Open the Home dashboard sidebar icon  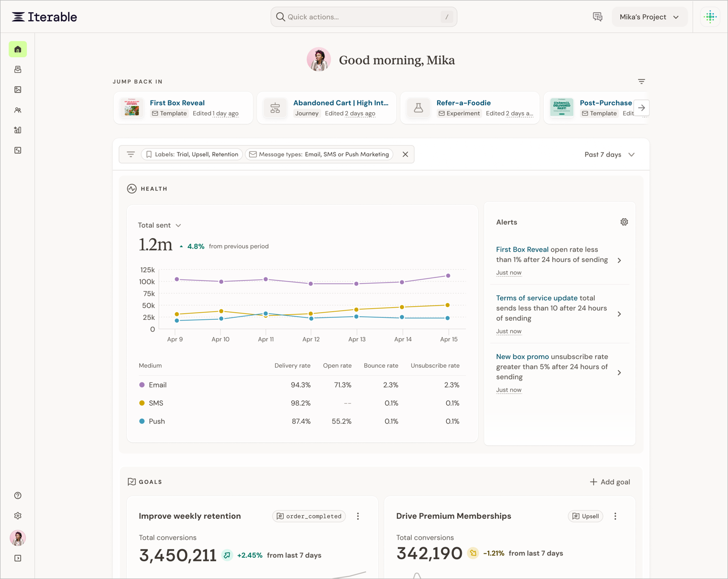[18, 50]
